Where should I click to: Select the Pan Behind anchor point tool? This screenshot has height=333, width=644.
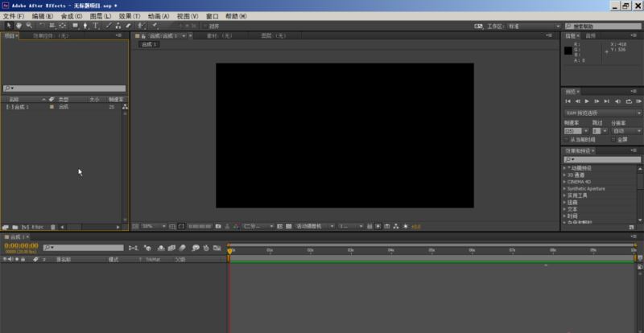coord(63,26)
